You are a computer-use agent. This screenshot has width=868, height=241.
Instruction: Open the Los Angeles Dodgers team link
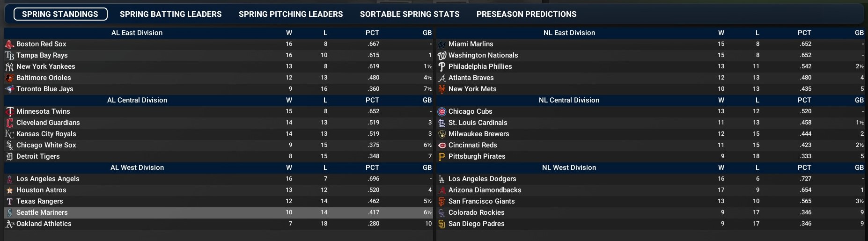click(x=482, y=179)
